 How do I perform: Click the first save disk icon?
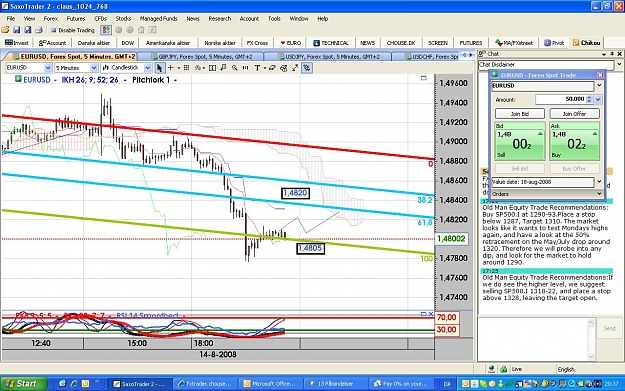(17, 30)
